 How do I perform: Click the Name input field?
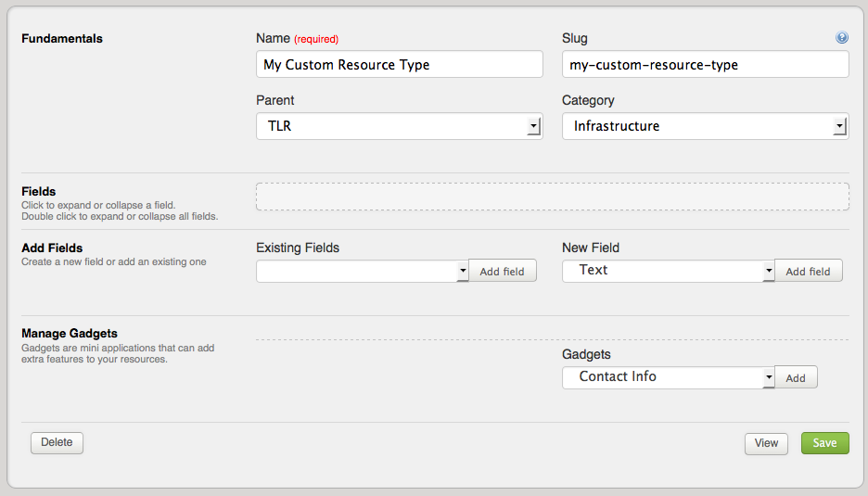(x=399, y=64)
